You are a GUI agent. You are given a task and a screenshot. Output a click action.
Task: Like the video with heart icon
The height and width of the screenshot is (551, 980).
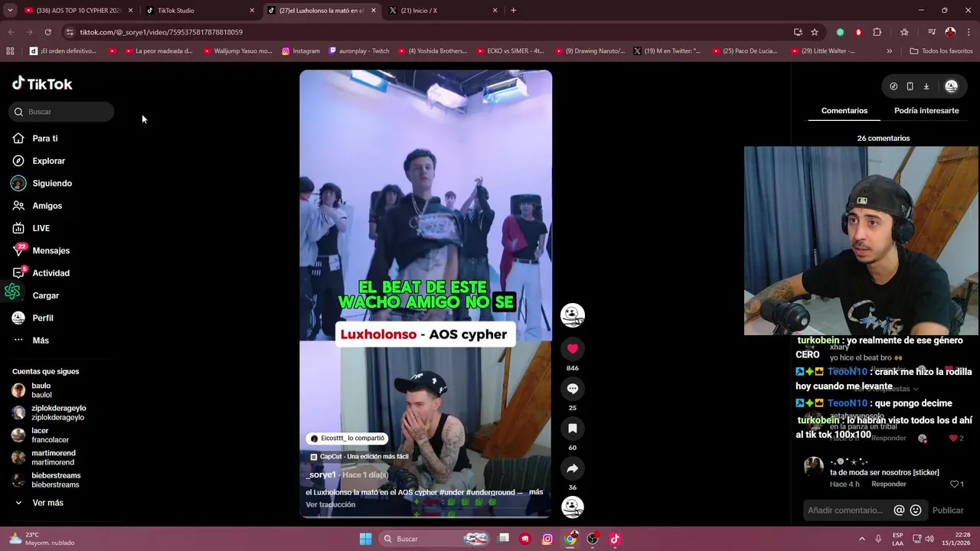(572, 349)
